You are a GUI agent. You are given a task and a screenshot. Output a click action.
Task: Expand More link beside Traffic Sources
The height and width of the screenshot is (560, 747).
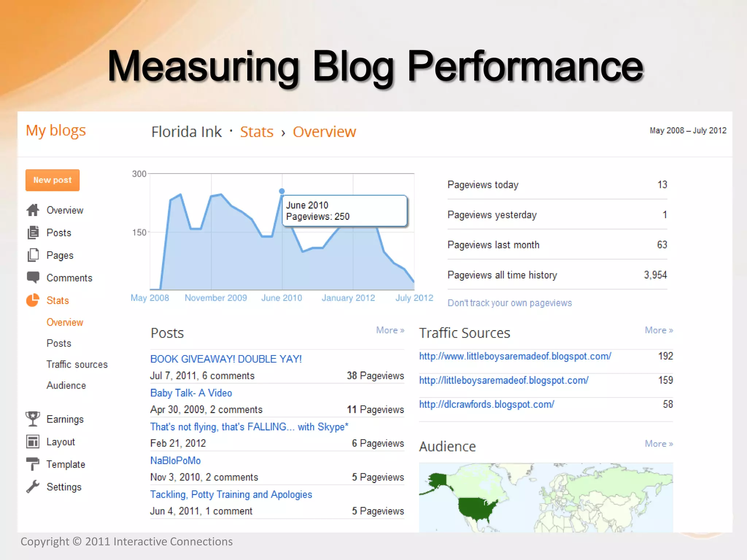tap(659, 330)
